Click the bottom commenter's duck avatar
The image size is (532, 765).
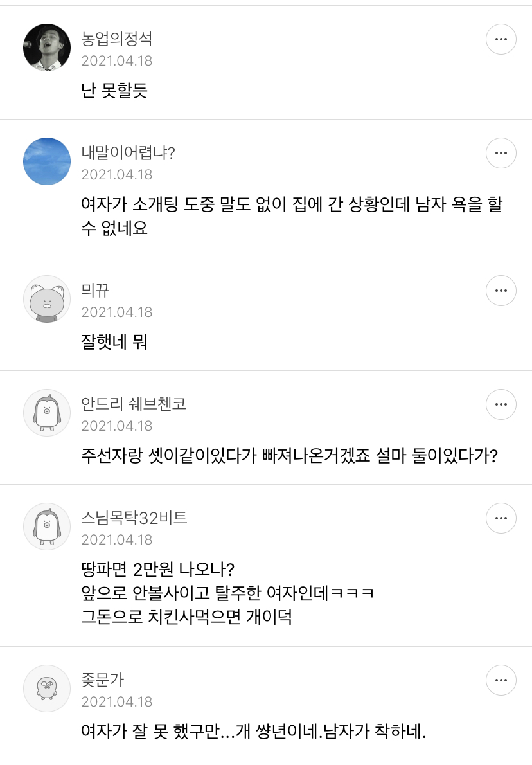click(47, 688)
